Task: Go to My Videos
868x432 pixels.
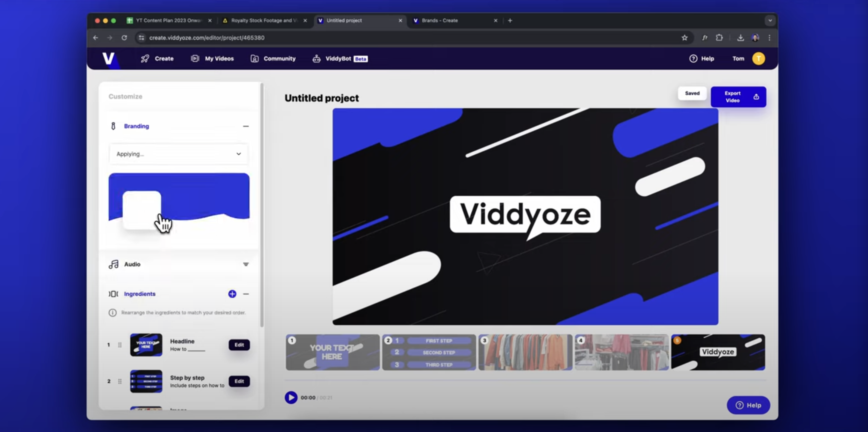Action: (x=212, y=58)
